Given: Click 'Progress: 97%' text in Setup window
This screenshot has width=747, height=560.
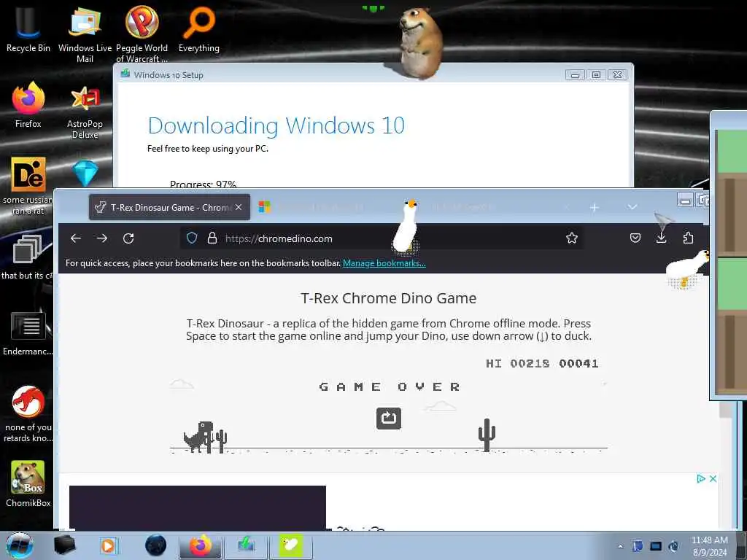Looking at the screenshot, I should click(x=203, y=184).
